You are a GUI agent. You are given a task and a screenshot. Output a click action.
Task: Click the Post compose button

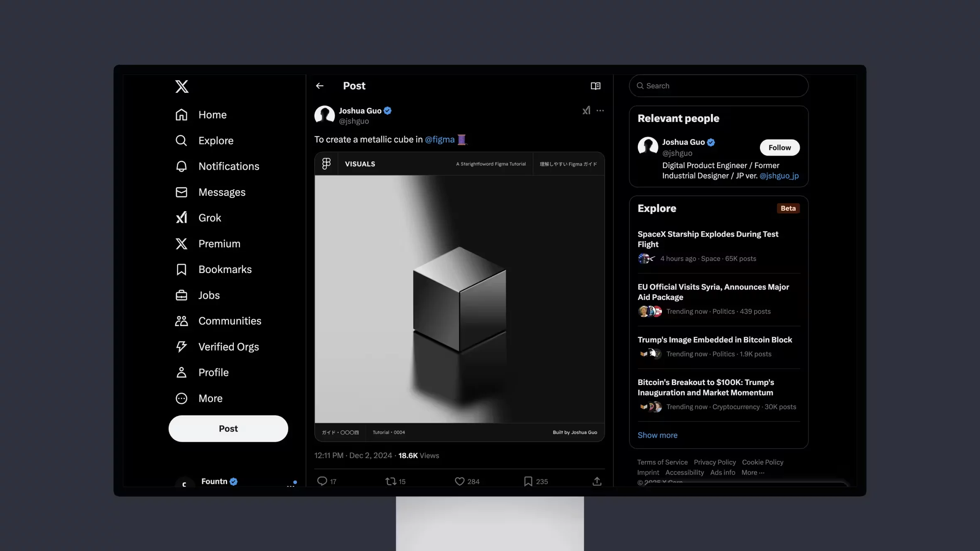(x=228, y=428)
